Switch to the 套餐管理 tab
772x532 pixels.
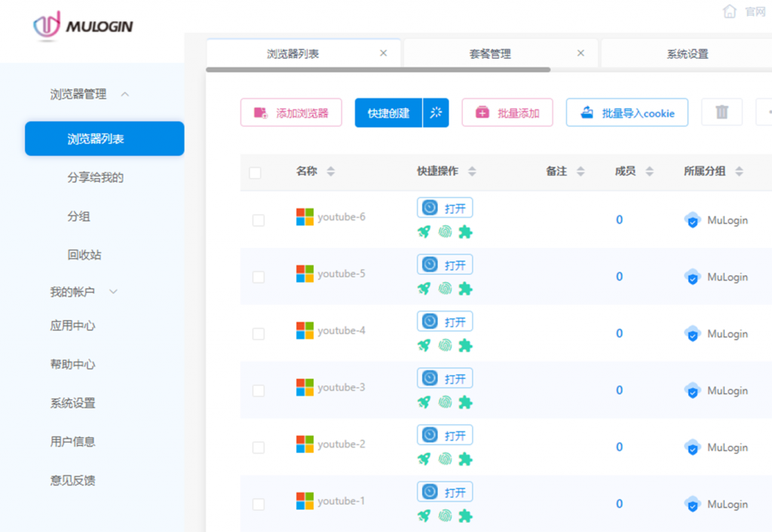489,54
